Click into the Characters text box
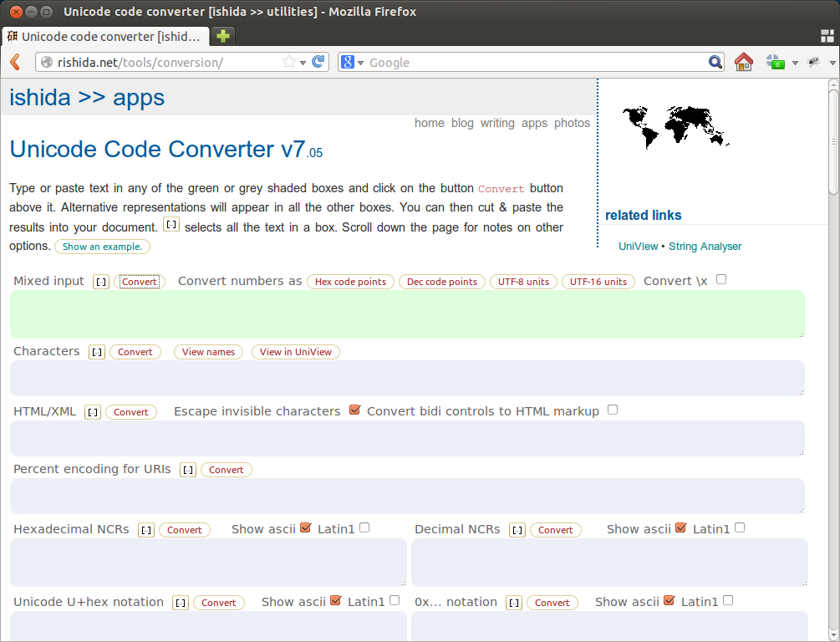The width and height of the screenshot is (840, 642). coord(407,379)
